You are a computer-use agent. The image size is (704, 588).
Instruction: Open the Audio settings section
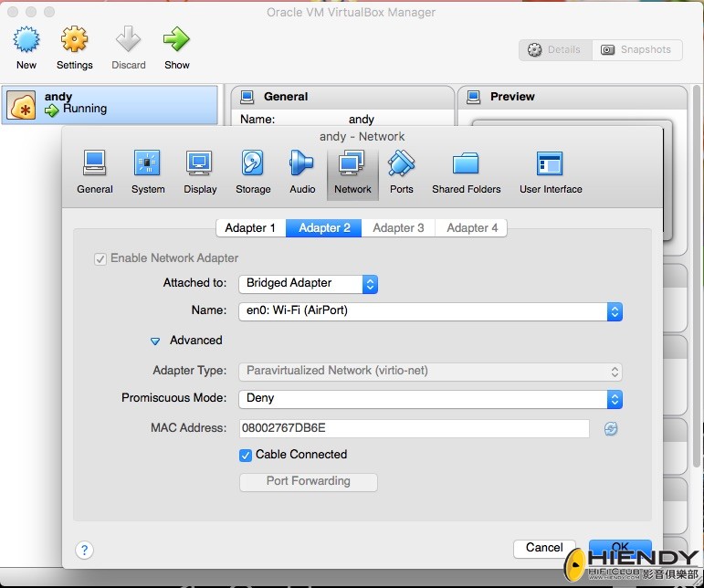click(x=302, y=172)
